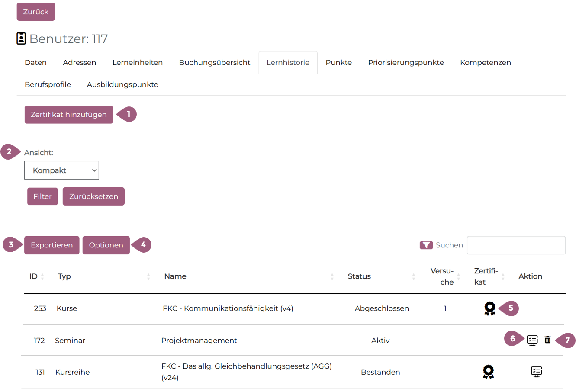Open the Kompetenzen tab

click(485, 63)
